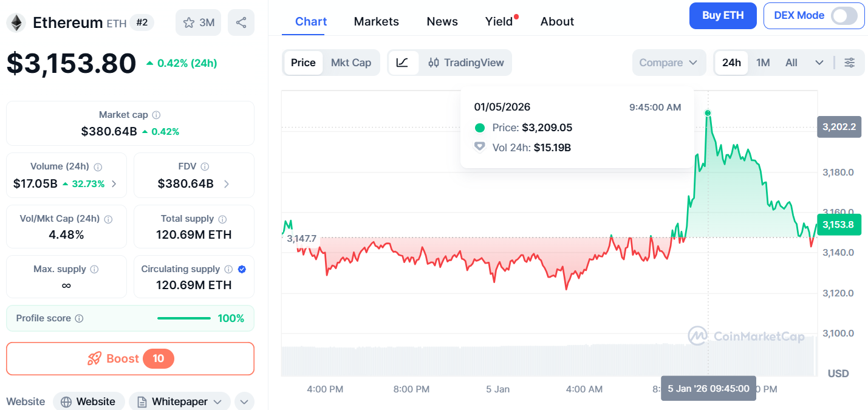Add Ethereum to watchlist via star button
This screenshot has width=868, height=410.
(199, 22)
